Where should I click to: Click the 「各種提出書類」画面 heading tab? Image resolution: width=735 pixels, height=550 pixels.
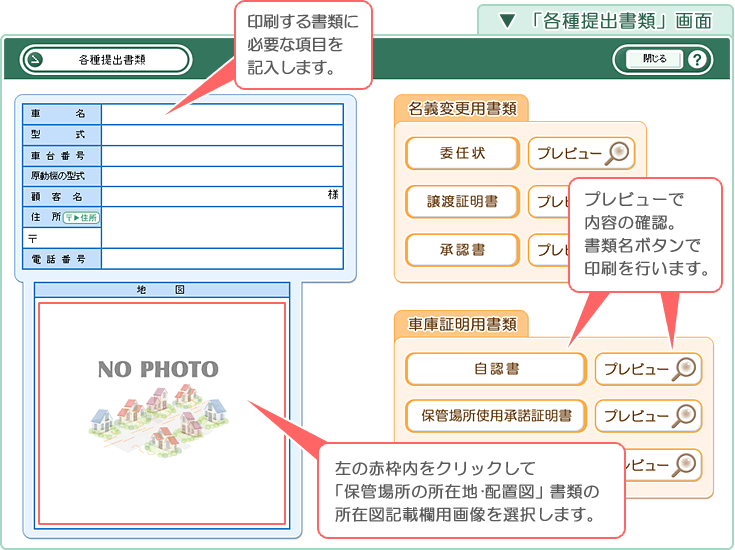[605, 21]
